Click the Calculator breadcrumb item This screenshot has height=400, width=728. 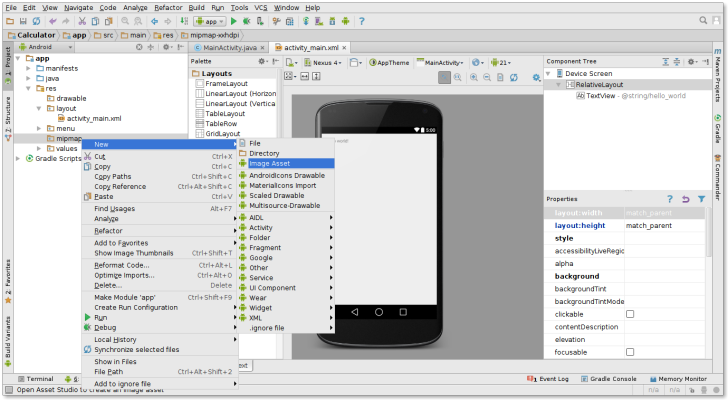(x=32, y=35)
